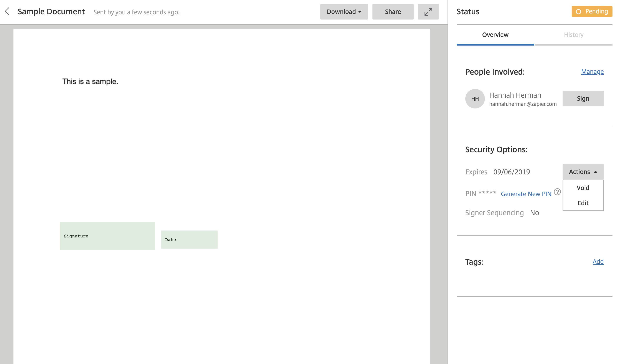The width and height of the screenshot is (619, 364).
Task: Select the Overview tab
Action: [495, 35]
